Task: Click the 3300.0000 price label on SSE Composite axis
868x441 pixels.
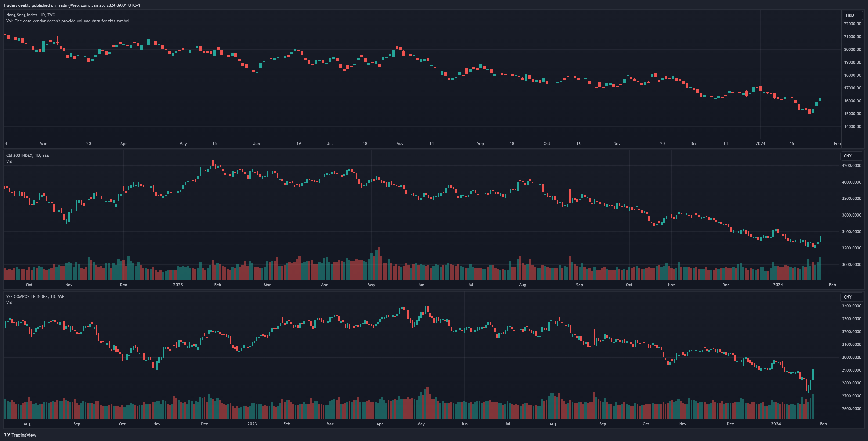Action: click(x=851, y=319)
